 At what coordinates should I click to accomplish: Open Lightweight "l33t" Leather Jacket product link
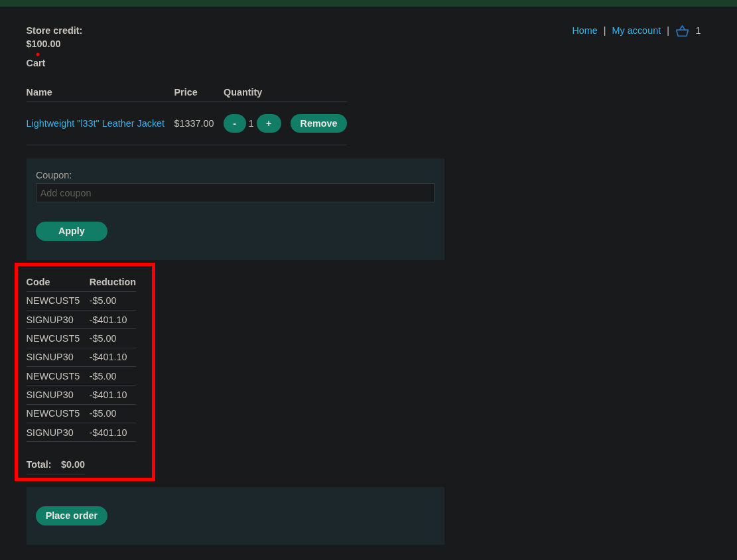[x=96, y=123]
